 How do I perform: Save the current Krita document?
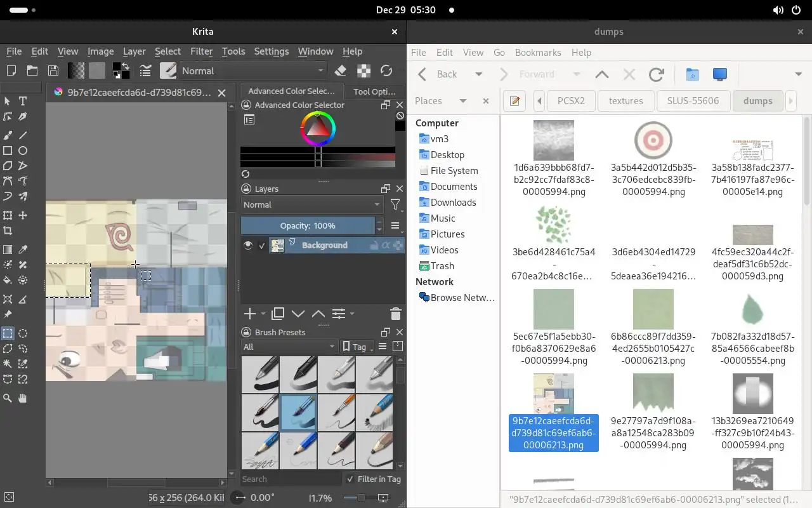(53, 70)
